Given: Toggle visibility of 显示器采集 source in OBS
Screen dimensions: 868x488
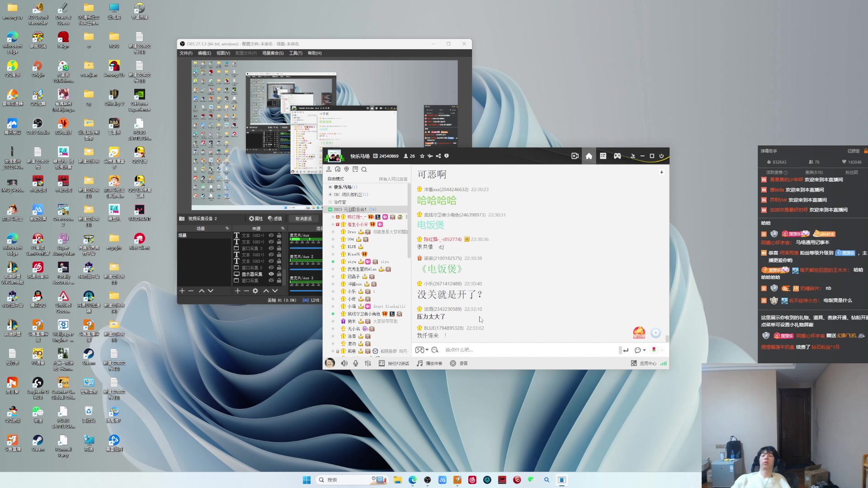Looking at the screenshot, I should (x=271, y=274).
